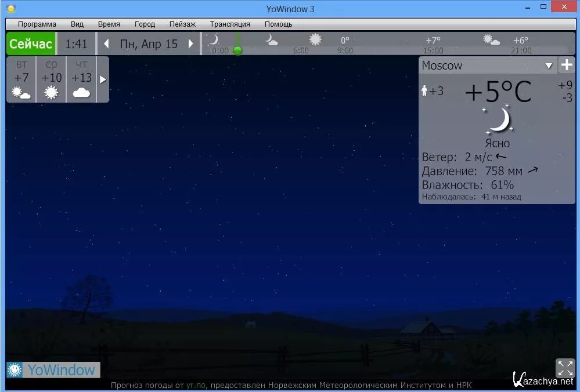
Task: Click the cloud icon for Thursday
Action: (x=81, y=93)
